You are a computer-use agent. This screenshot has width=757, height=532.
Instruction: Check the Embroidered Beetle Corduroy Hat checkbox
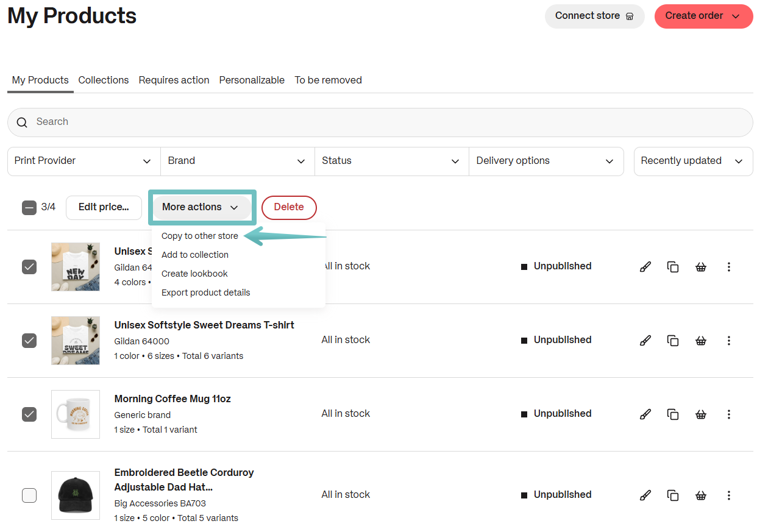[x=29, y=495]
